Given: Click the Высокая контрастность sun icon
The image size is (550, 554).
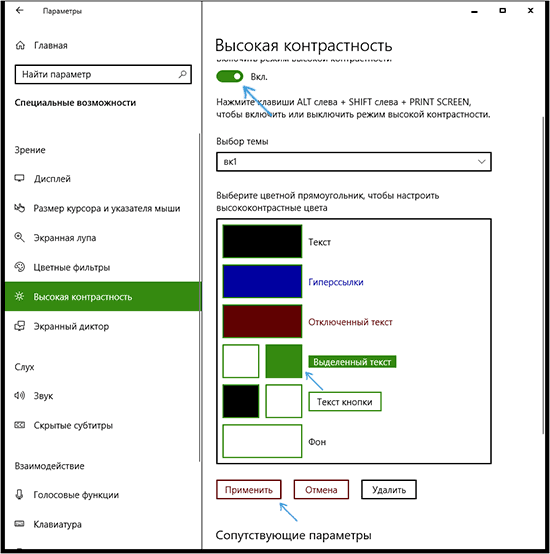Looking at the screenshot, I should [19, 296].
